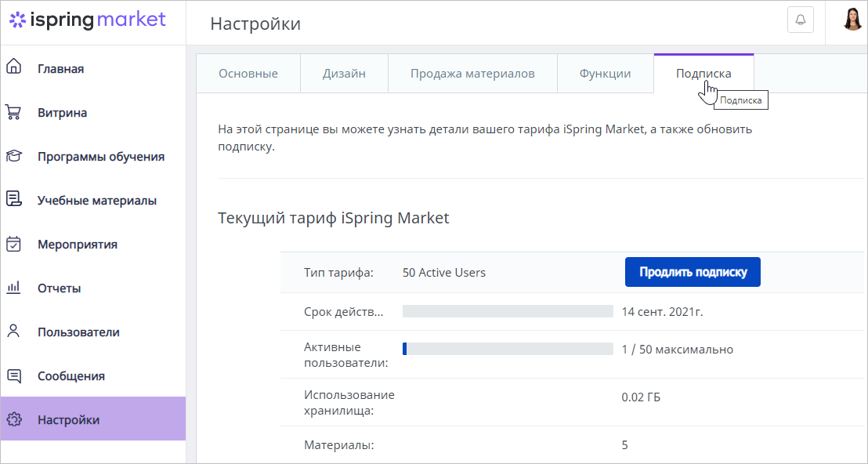Click the Тип тарифа label
The width and height of the screenshot is (868, 464).
(x=338, y=273)
